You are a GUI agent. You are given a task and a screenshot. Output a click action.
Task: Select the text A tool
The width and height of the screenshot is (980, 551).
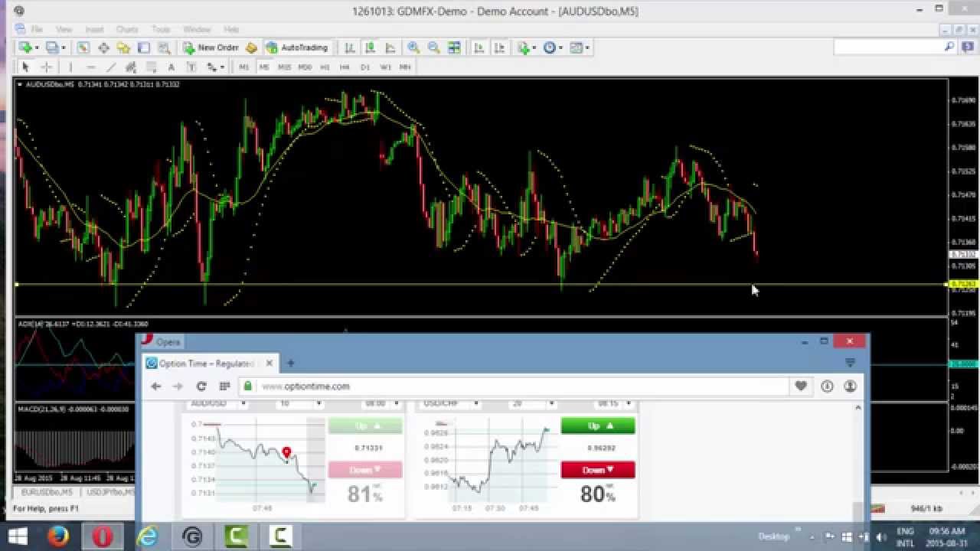(171, 67)
